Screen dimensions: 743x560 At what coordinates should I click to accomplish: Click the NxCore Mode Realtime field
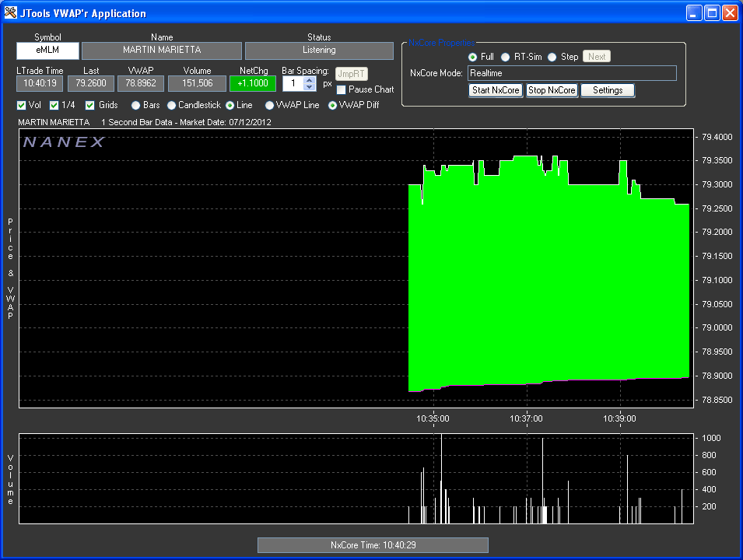[572, 73]
